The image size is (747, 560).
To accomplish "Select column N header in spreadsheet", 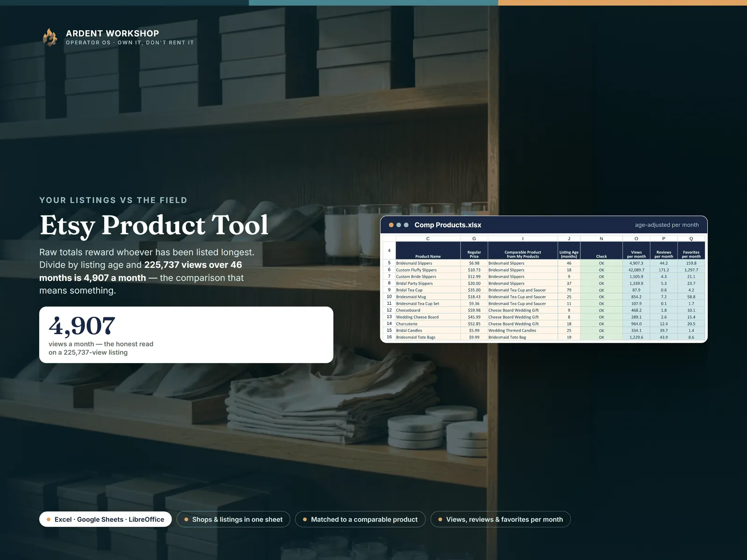I will click(x=601, y=238).
